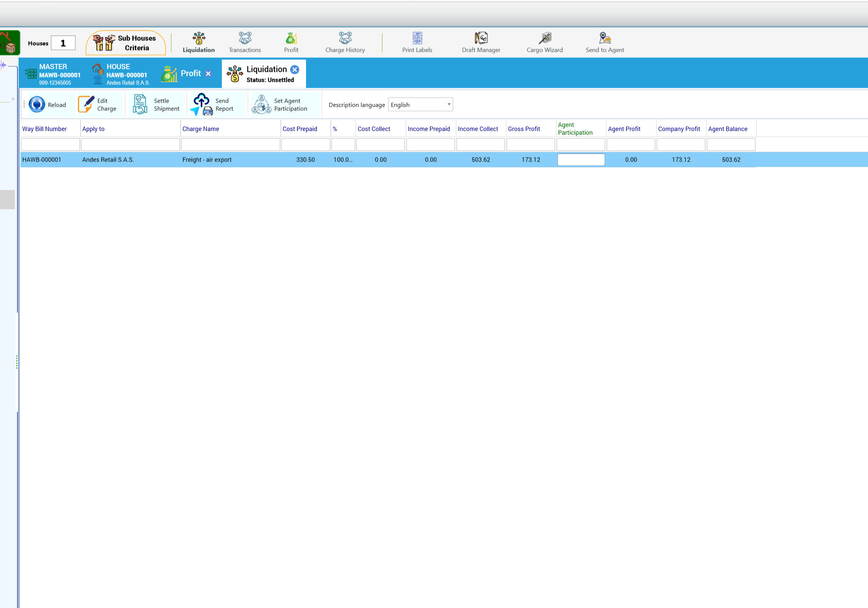Edit Agent Participation cell in HAWB-000001 row

(581, 160)
